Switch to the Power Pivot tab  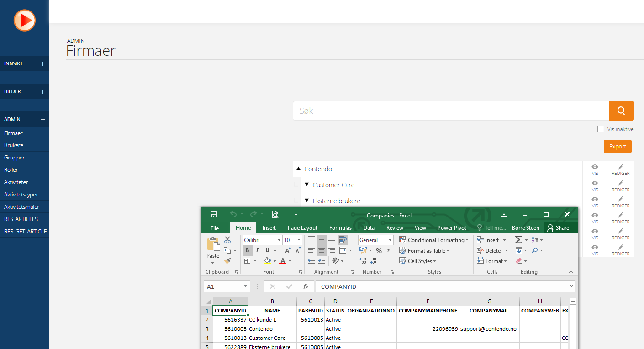(452, 228)
